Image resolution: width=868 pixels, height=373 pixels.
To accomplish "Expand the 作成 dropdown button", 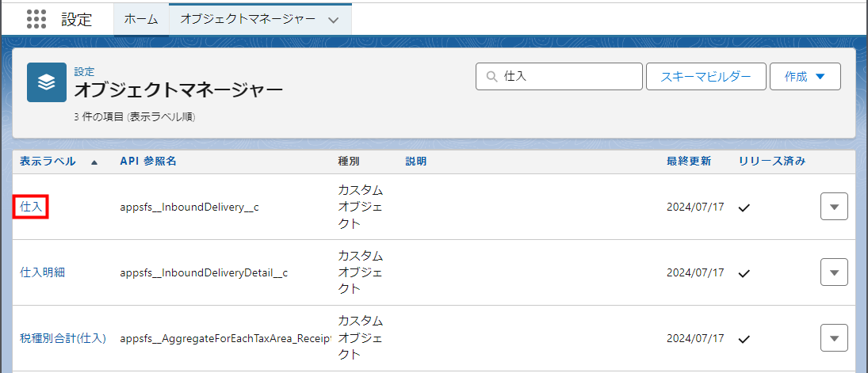I will [805, 77].
